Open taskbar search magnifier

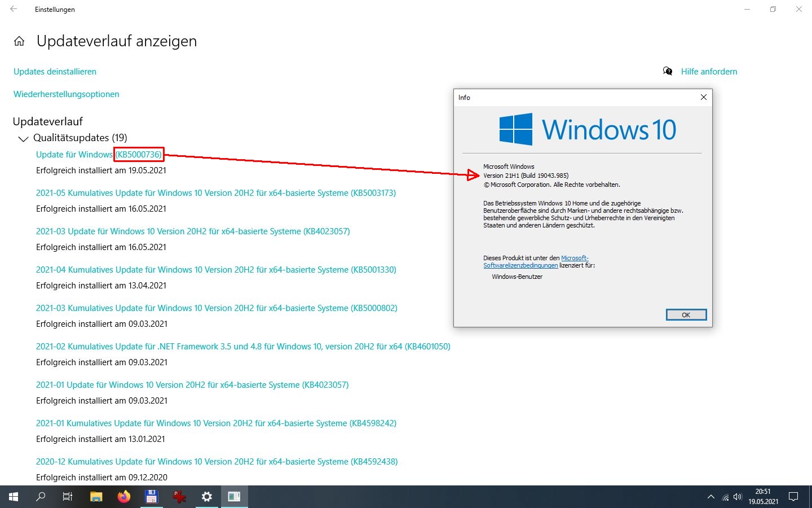pyautogui.click(x=41, y=497)
